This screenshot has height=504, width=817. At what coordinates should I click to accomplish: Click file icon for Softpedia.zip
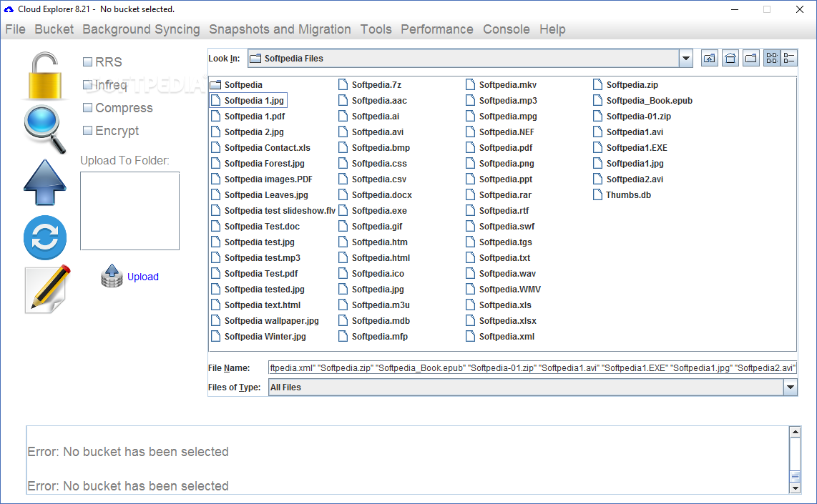[597, 85]
